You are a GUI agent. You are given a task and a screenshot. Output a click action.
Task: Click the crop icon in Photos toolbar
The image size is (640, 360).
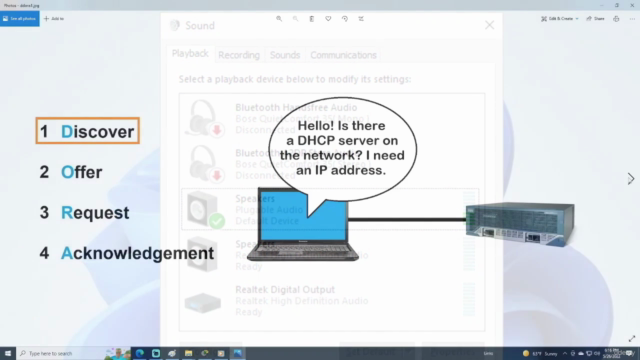(x=361, y=19)
